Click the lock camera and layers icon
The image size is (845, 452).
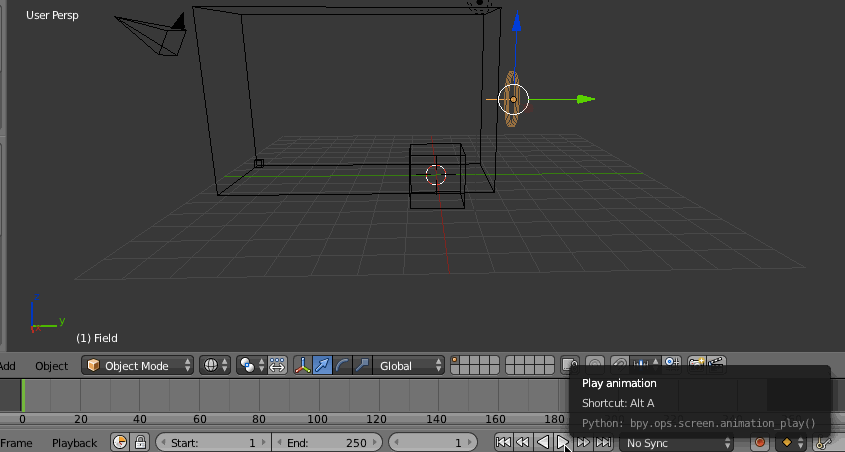click(570, 365)
